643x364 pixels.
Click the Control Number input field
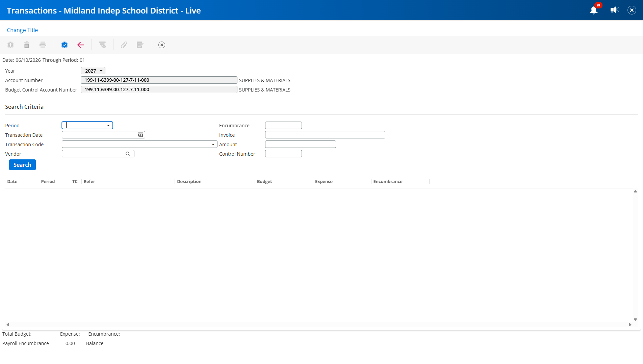click(283, 154)
